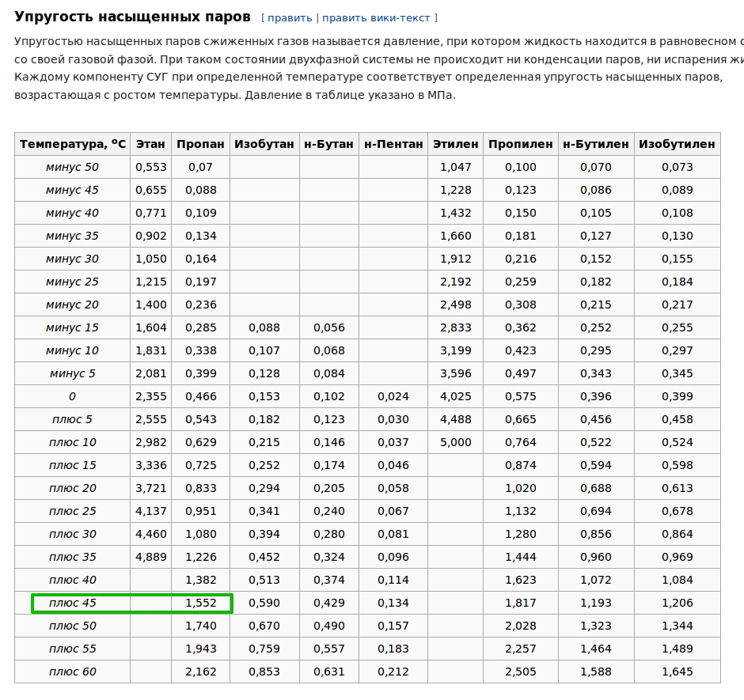
Task: Select н-Пентан value 0,024 at 0
Action: pyautogui.click(x=393, y=396)
